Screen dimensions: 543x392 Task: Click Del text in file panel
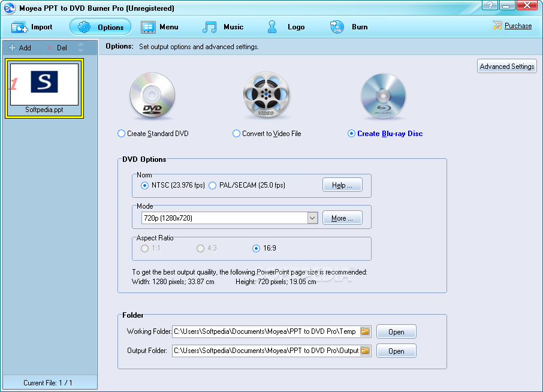point(62,48)
